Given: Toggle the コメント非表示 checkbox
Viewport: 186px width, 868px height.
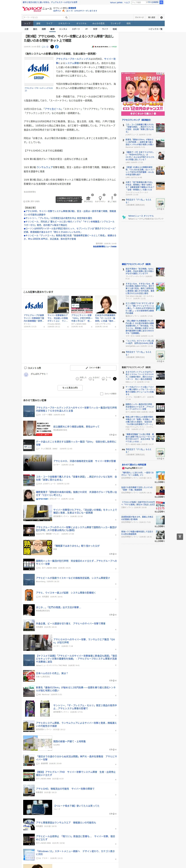Looking at the screenshot, I should coord(102,393).
